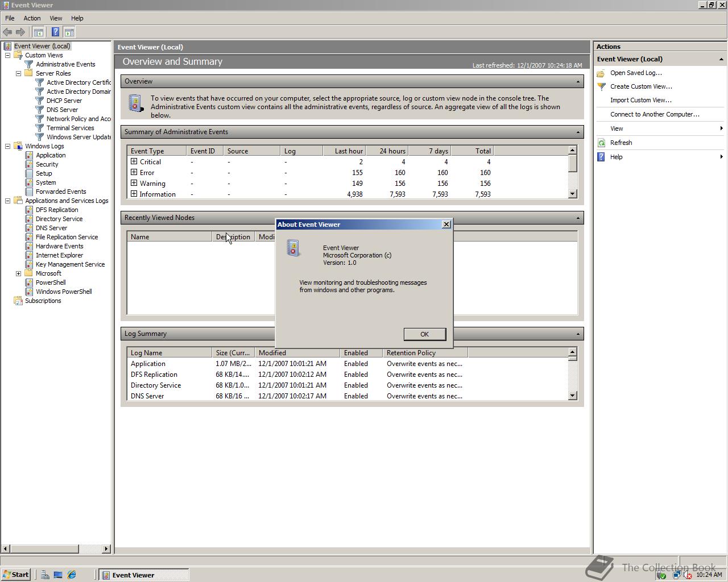Screen dimensions: 728x582
Task: Collapse Summary of Administrative Events section
Action: [x=578, y=132]
